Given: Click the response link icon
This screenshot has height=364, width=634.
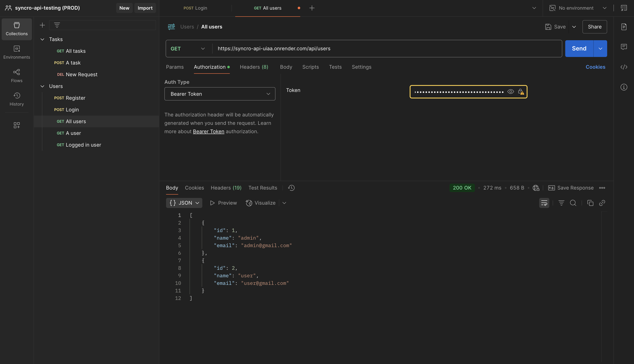Looking at the screenshot, I should click(602, 203).
